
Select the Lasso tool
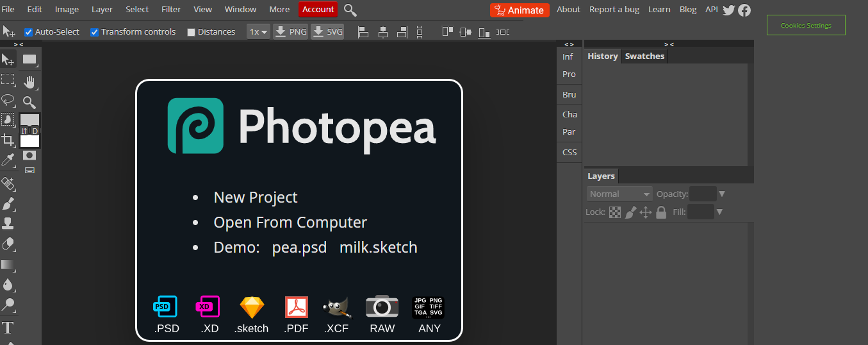[x=8, y=100]
